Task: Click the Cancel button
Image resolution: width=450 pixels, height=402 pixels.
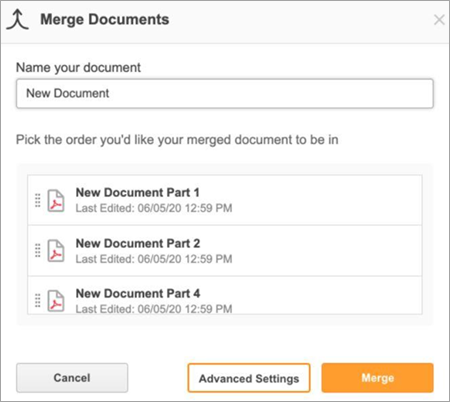Action: tap(72, 378)
